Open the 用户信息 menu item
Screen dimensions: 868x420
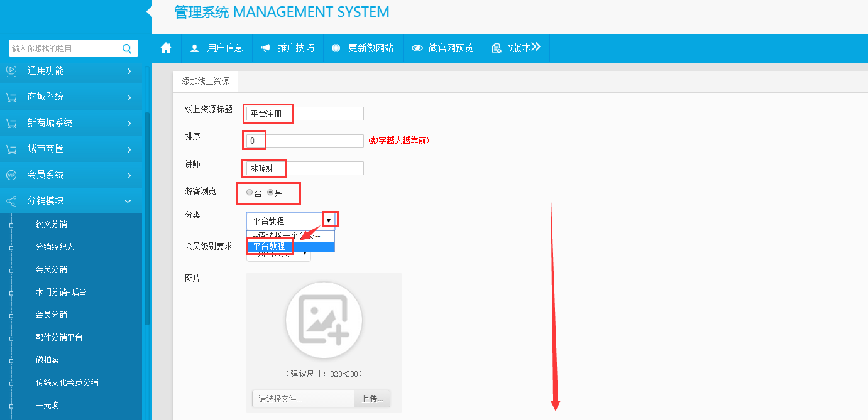pyautogui.click(x=217, y=48)
